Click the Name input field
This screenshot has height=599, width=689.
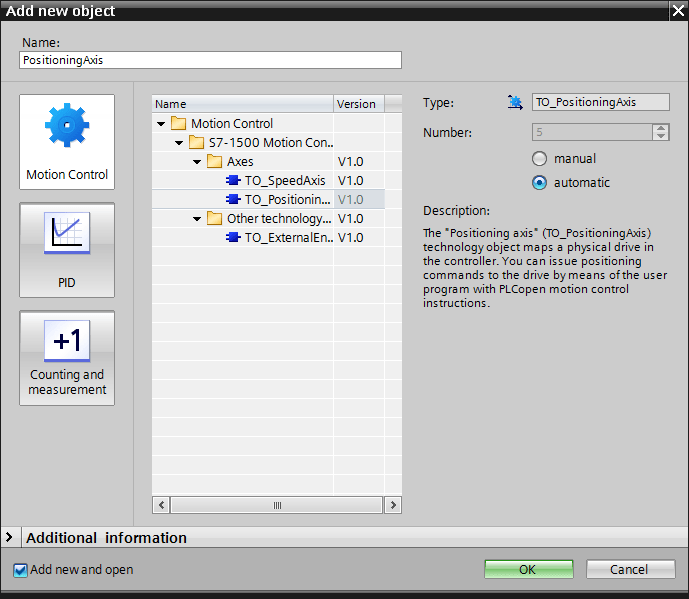click(x=210, y=60)
